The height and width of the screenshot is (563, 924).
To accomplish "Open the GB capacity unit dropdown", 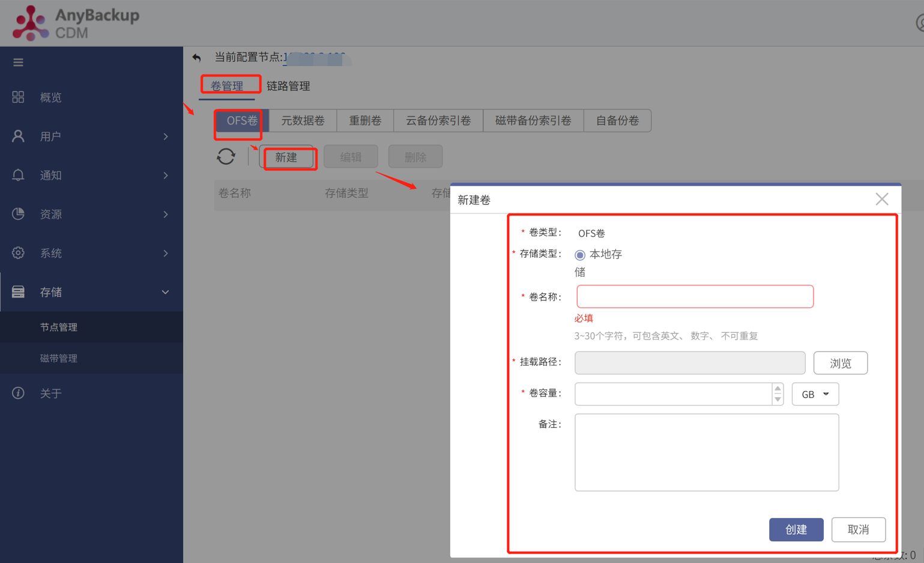I will tap(815, 394).
